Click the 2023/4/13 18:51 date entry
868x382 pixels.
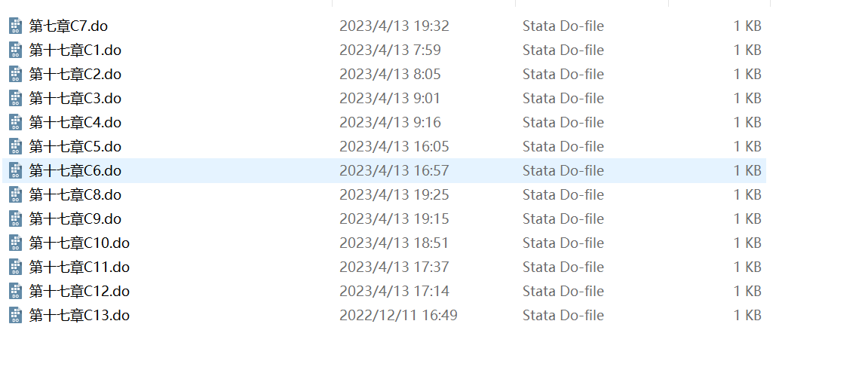[x=394, y=243]
